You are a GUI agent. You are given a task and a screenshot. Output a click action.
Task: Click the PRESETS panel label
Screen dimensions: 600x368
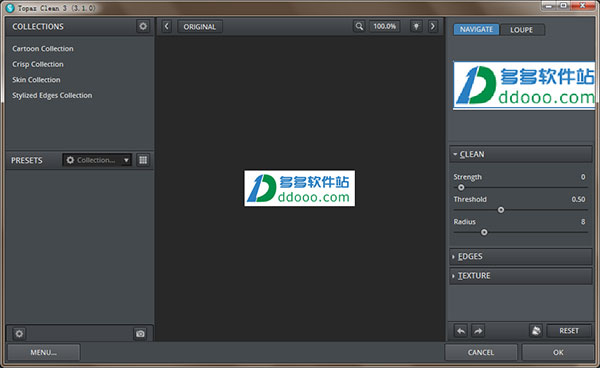click(x=27, y=160)
